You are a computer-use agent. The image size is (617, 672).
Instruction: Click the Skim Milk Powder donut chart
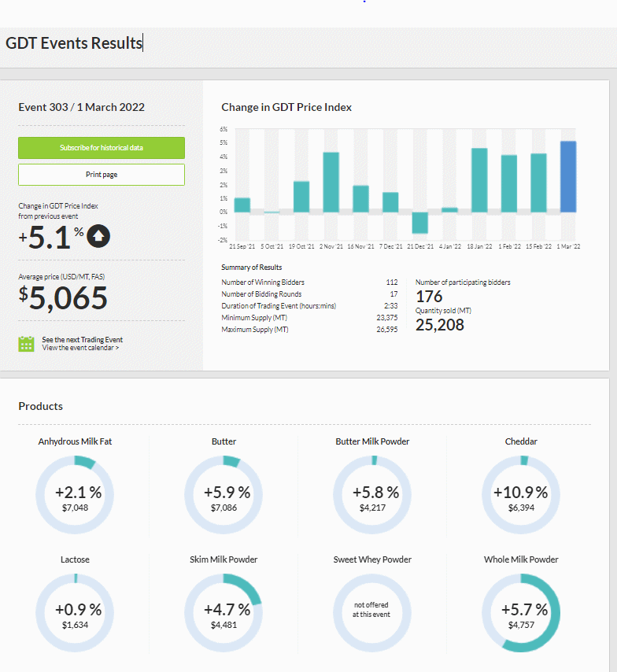[224, 613]
